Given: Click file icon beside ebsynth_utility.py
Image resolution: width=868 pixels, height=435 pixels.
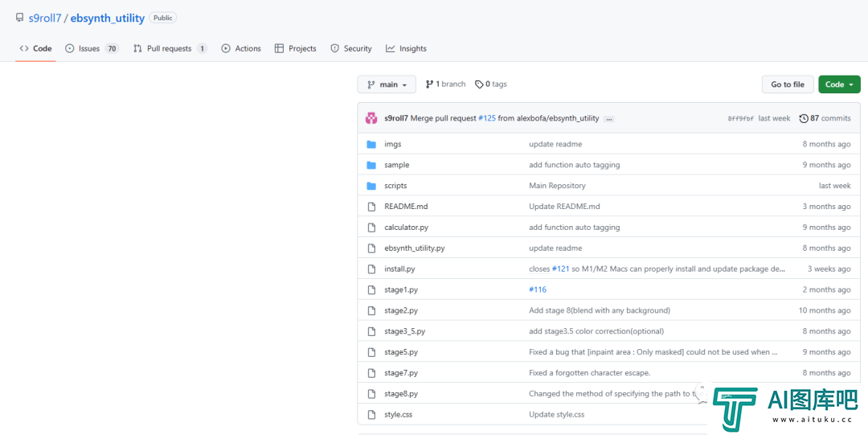Looking at the screenshot, I should (371, 248).
